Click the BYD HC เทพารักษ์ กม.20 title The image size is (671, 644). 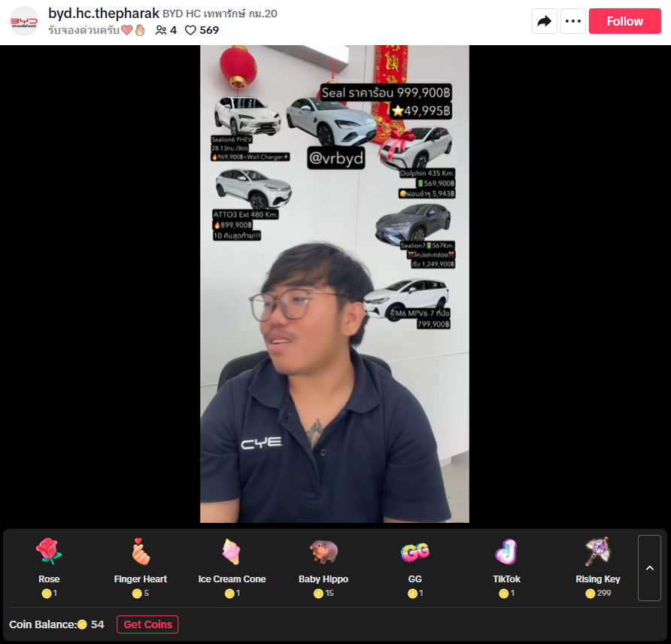click(220, 14)
